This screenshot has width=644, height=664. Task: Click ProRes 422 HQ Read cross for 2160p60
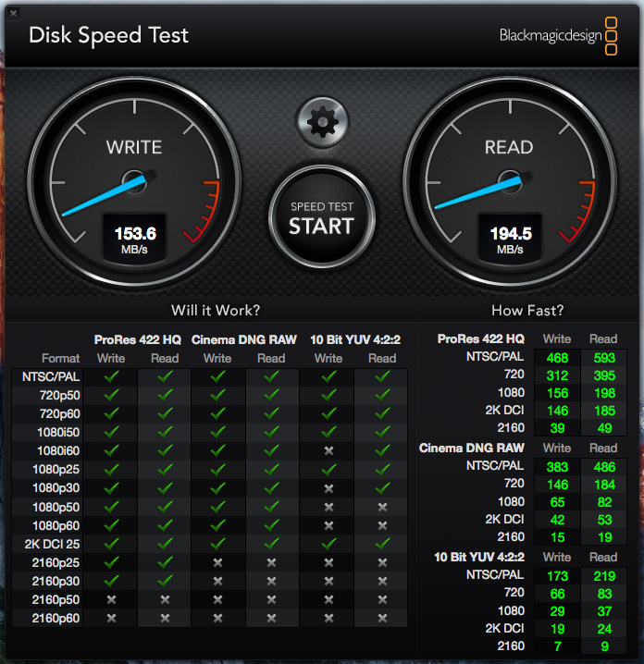pos(165,618)
